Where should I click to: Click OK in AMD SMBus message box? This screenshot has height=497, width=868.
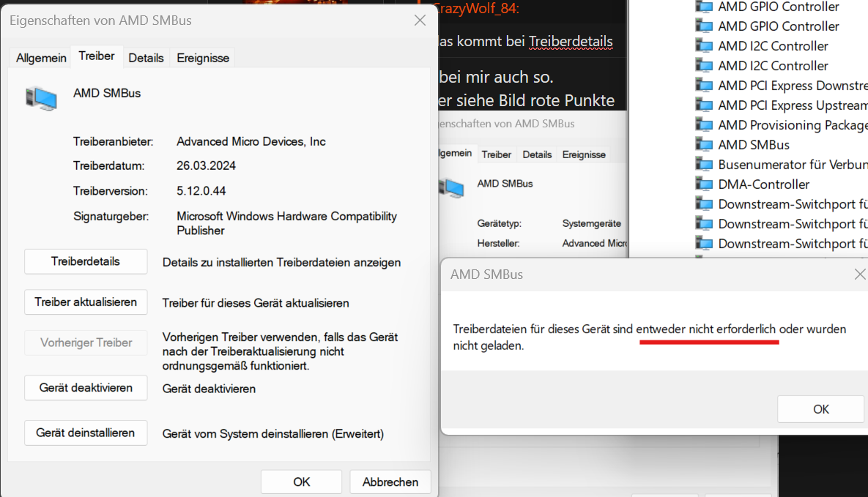tap(821, 409)
